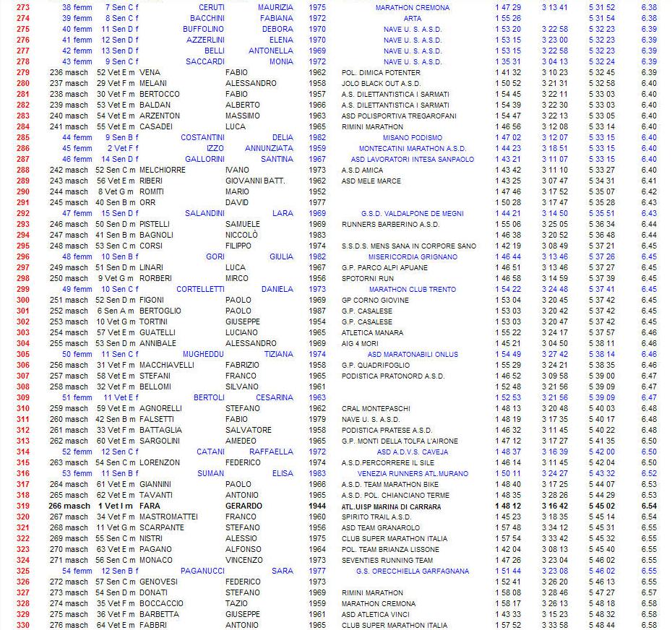This screenshot has width=672, height=630.
Task: Click the bold surname FARA
Action: pyautogui.click(x=149, y=506)
